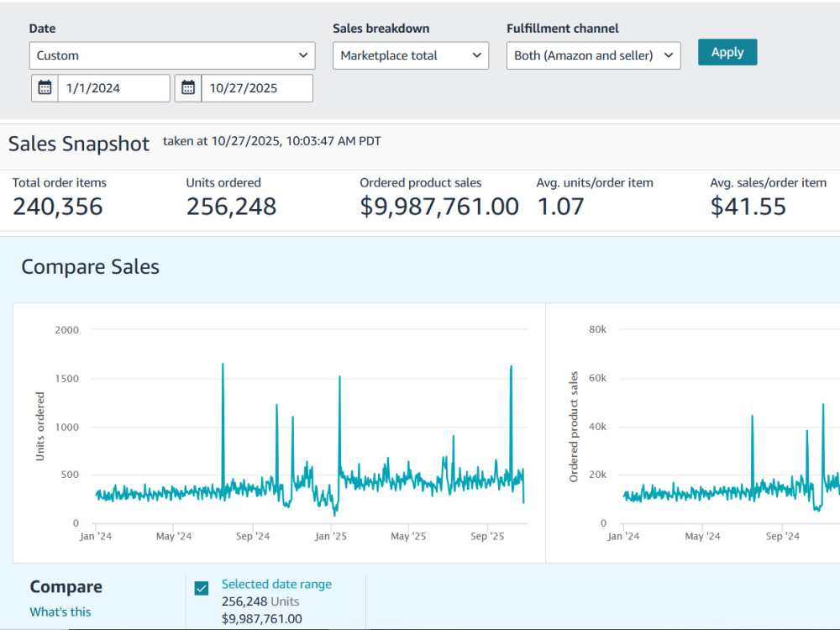Click the Selected date range link
The height and width of the screenshot is (630, 840).
[x=276, y=584]
